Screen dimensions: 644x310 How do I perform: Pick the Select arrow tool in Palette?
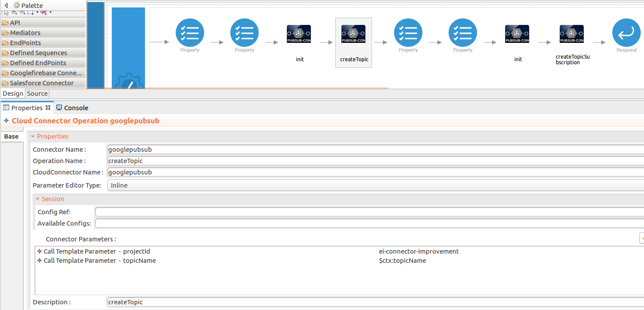pyautogui.click(x=6, y=13)
